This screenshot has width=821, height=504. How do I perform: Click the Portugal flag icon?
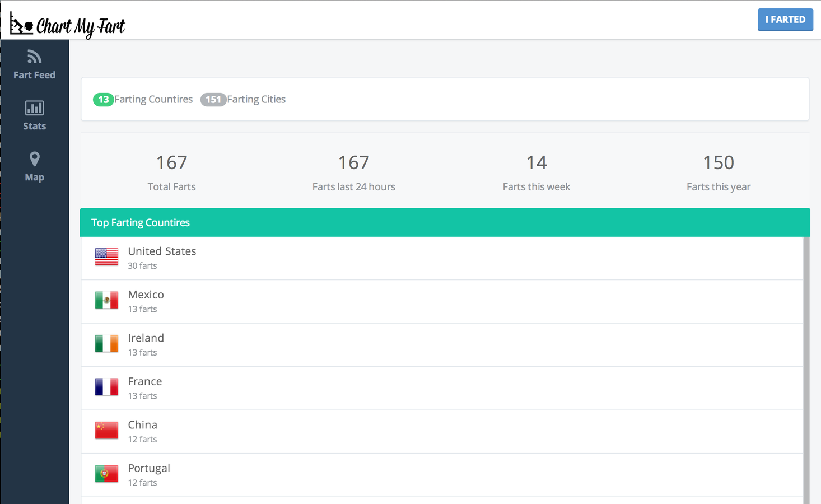tap(106, 474)
